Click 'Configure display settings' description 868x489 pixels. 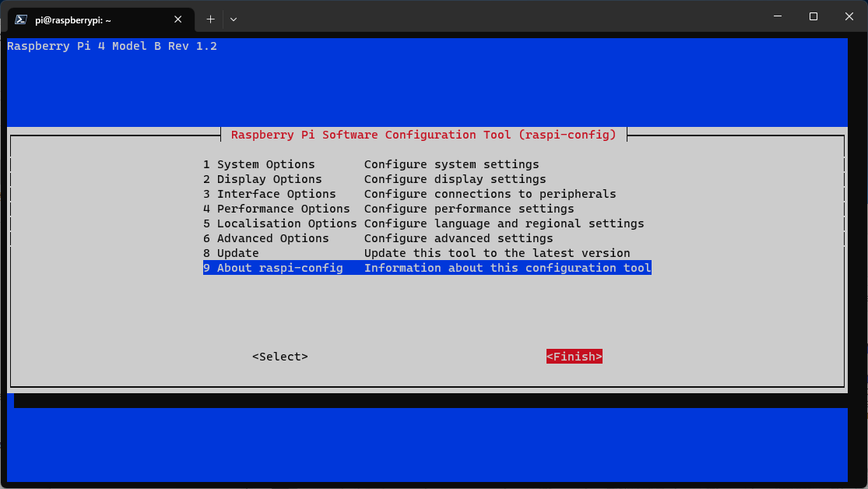point(455,179)
